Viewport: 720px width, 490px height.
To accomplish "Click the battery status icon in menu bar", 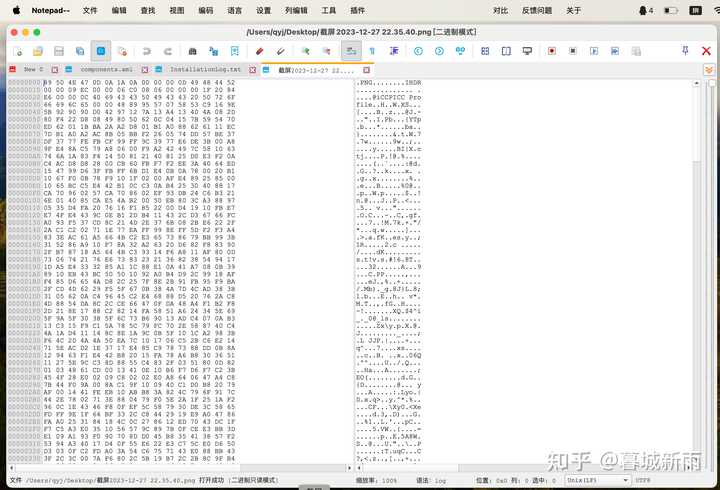I will 671,10.
